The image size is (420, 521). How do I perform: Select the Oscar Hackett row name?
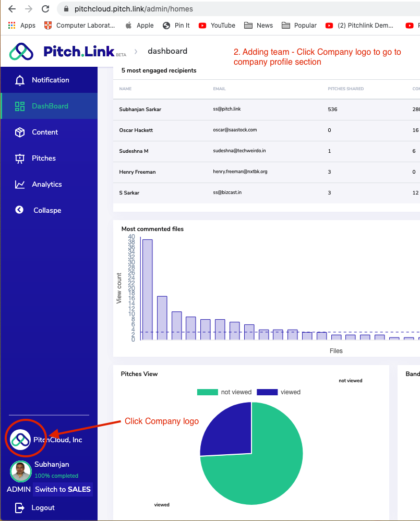pyautogui.click(x=136, y=130)
